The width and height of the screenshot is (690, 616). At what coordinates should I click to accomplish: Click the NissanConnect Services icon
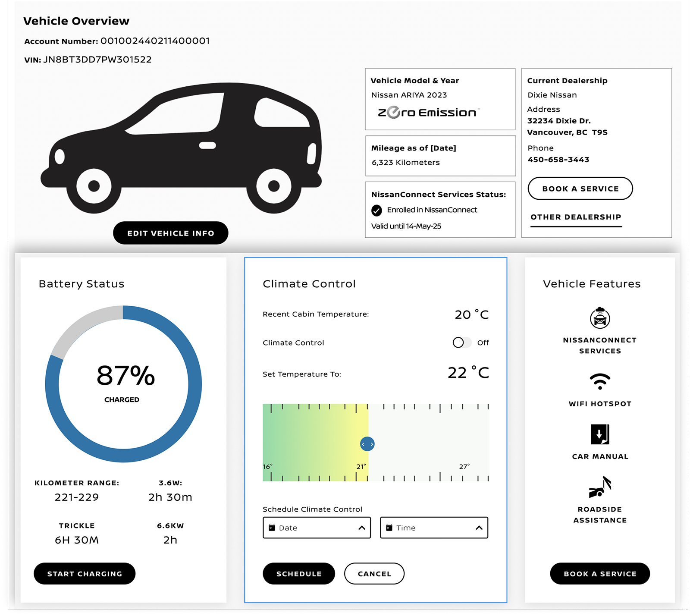pyautogui.click(x=599, y=318)
